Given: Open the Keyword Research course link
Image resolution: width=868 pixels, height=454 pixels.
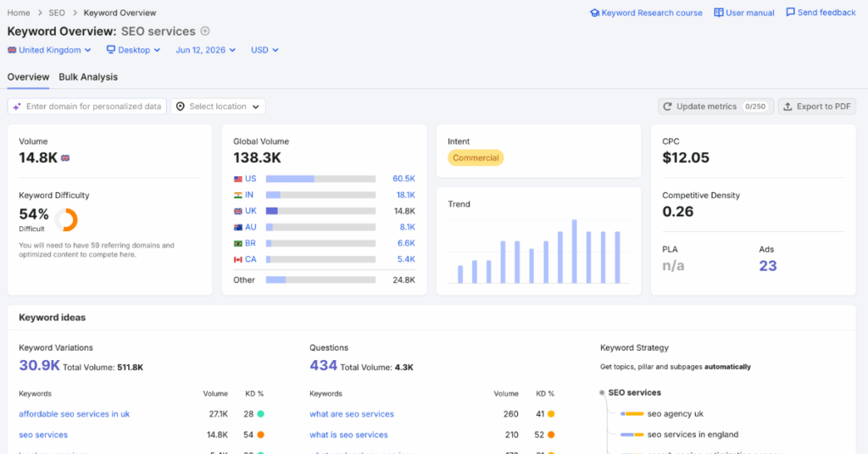Looking at the screenshot, I should (646, 13).
